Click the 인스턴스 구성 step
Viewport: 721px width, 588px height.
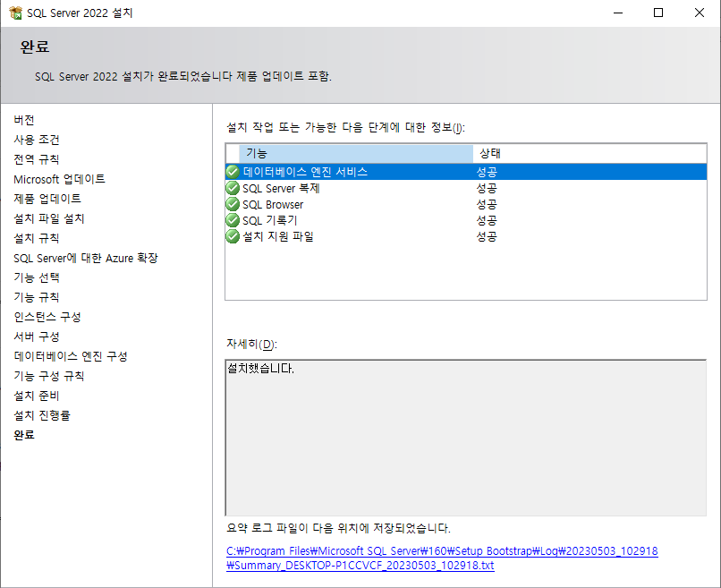(47, 317)
